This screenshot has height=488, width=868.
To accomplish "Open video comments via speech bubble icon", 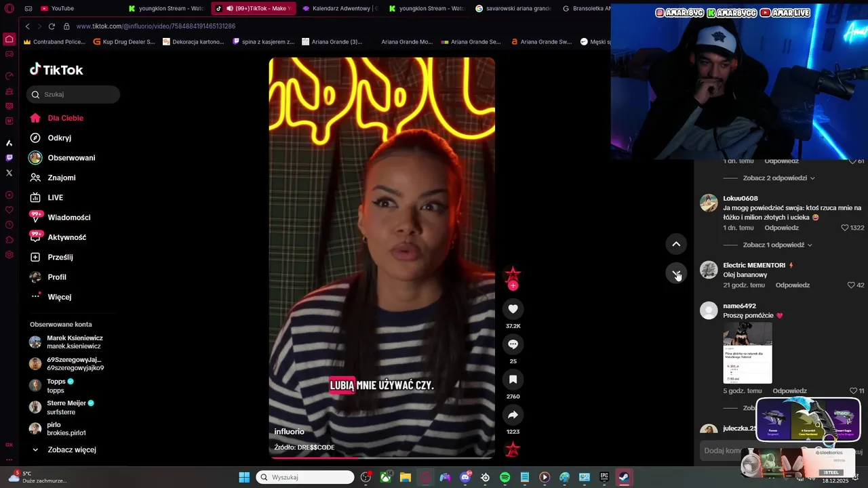I will [x=513, y=344].
